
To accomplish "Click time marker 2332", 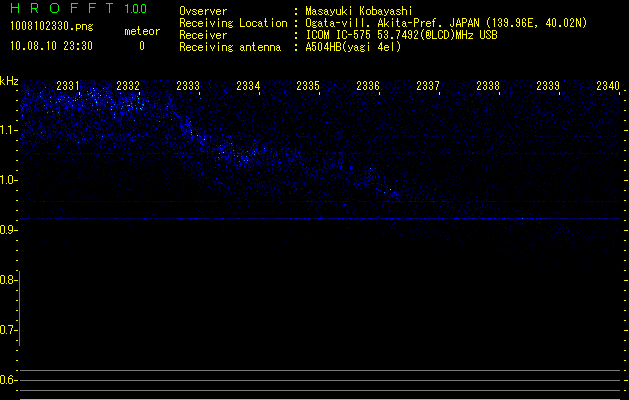I will pyautogui.click(x=128, y=86).
